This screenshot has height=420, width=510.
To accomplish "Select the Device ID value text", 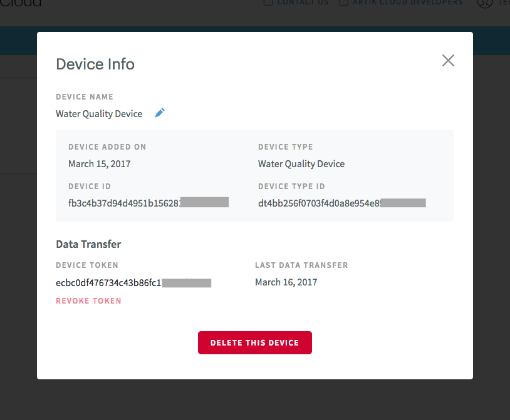I will 148,203.
